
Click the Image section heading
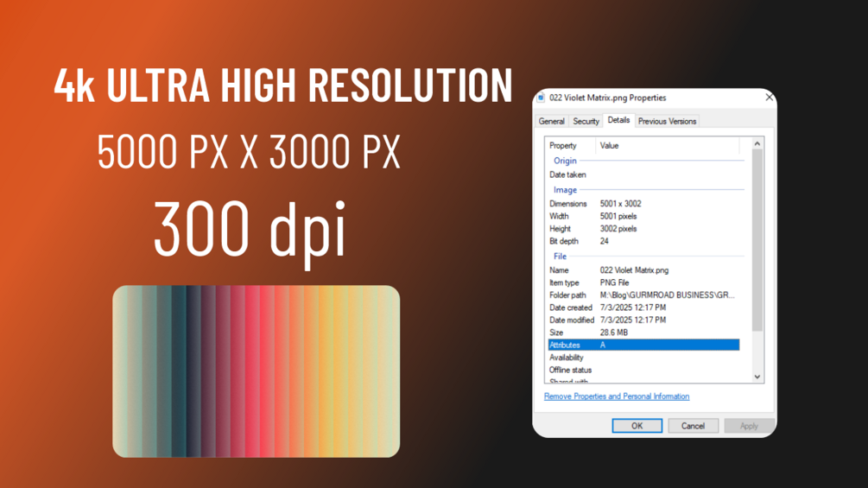point(565,190)
